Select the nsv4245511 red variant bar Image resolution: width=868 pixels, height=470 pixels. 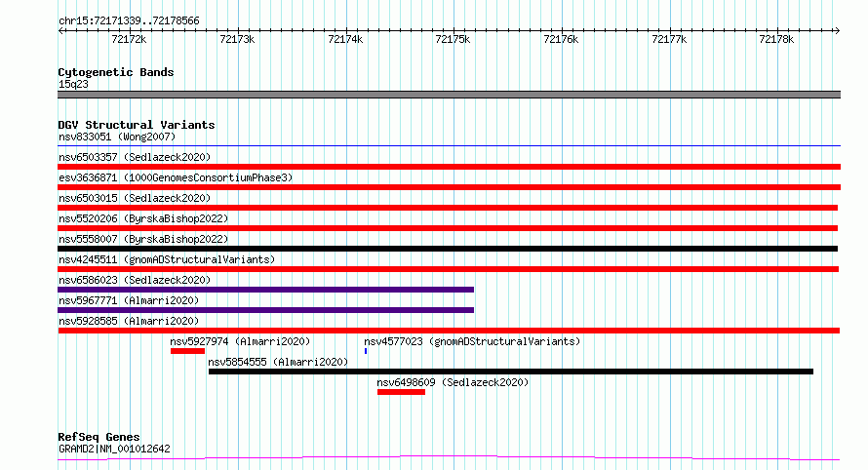[449, 269]
